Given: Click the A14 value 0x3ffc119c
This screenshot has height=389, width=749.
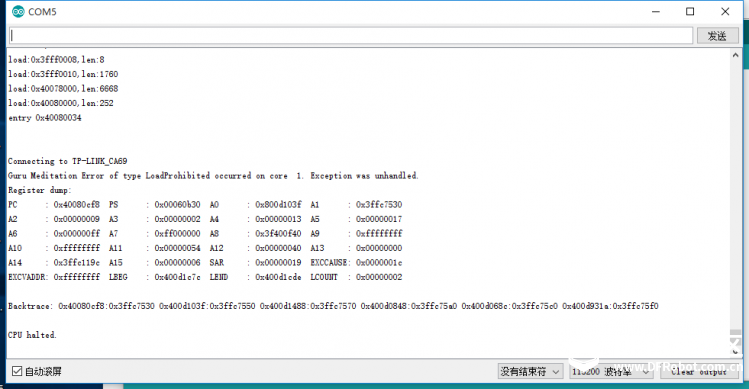Looking at the screenshot, I should coord(77,263).
